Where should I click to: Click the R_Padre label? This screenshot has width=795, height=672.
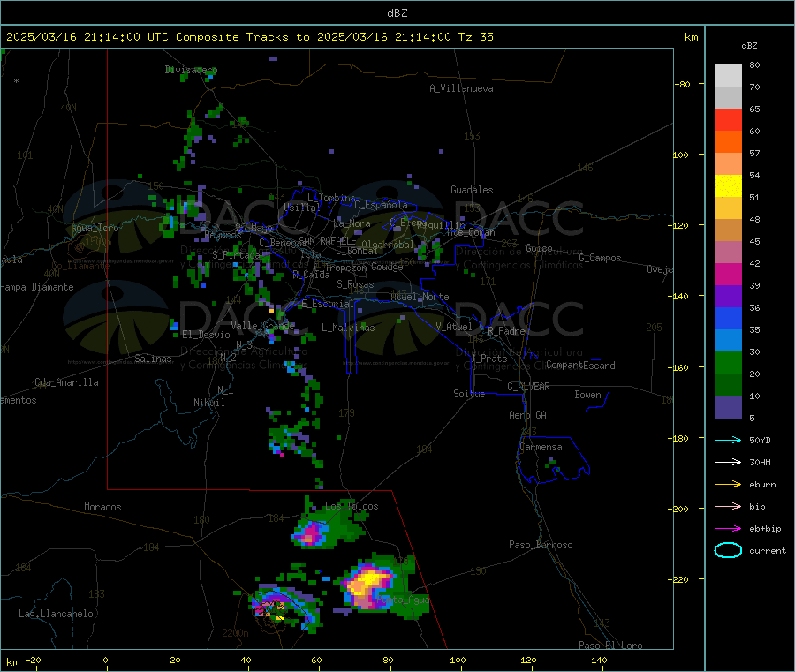click(x=506, y=331)
